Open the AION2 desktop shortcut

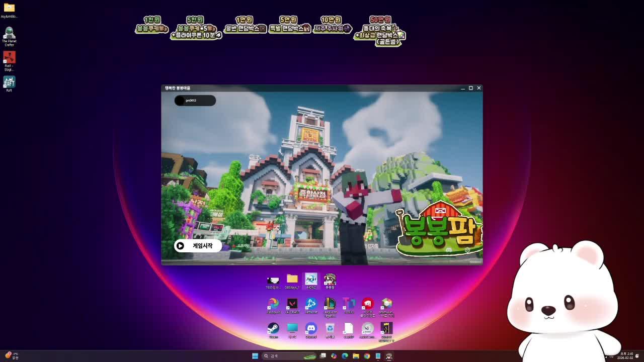tap(311, 282)
